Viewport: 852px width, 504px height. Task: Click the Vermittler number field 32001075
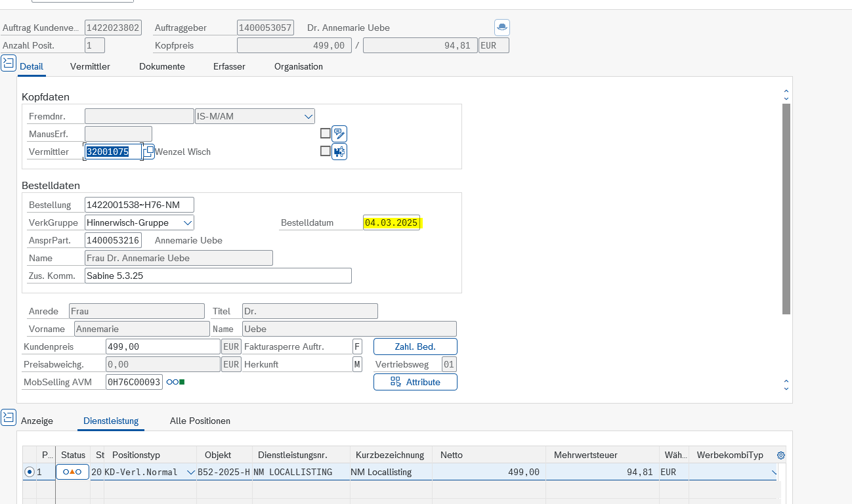[114, 152]
